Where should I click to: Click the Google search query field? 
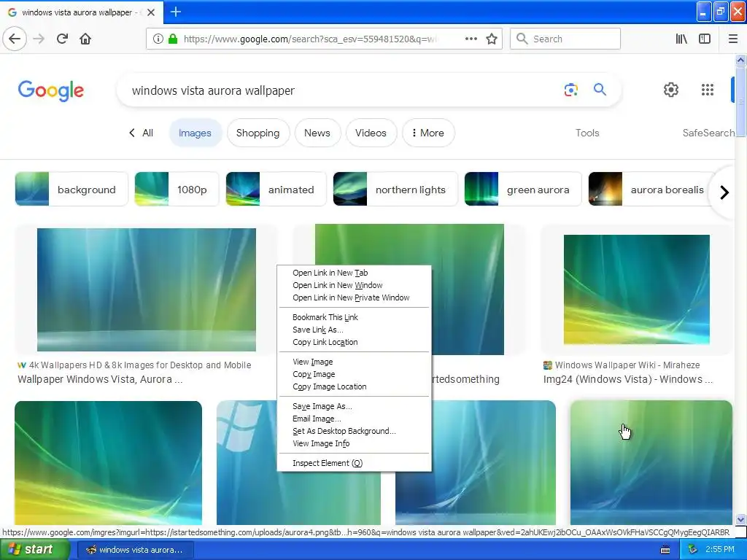pyautogui.click(x=343, y=90)
